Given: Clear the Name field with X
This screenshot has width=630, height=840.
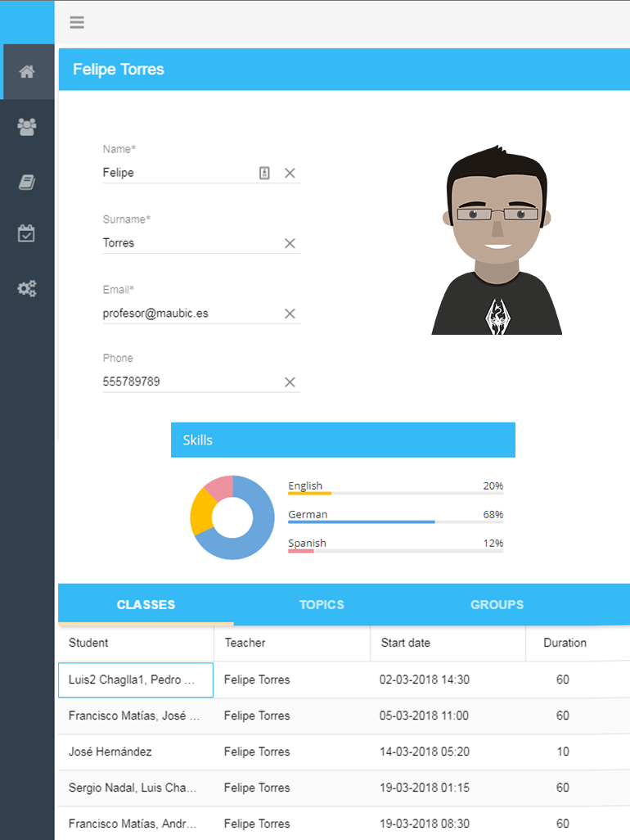Looking at the screenshot, I should click(290, 173).
